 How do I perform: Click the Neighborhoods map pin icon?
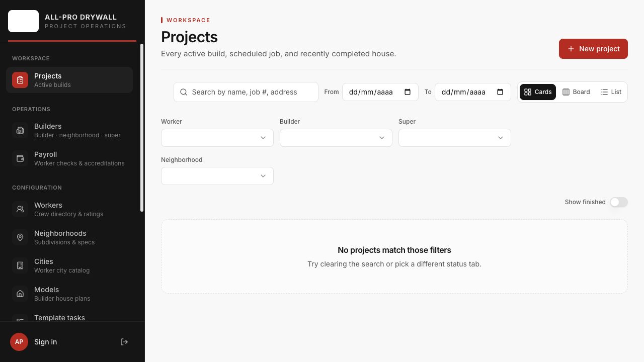coord(20,237)
